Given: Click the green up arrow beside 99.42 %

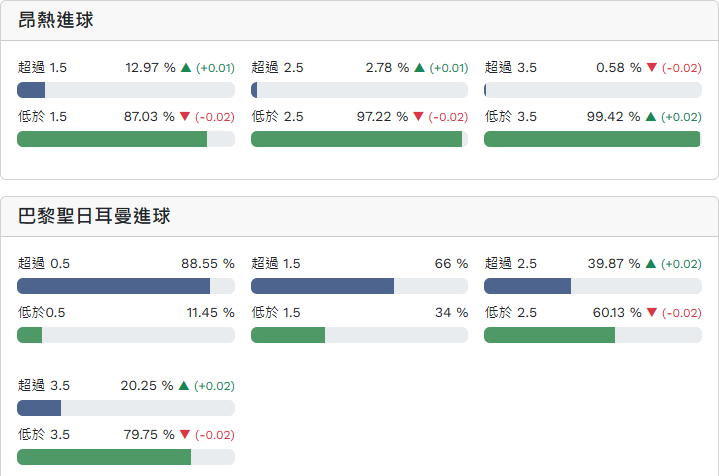Looking at the screenshot, I should [652, 117].
